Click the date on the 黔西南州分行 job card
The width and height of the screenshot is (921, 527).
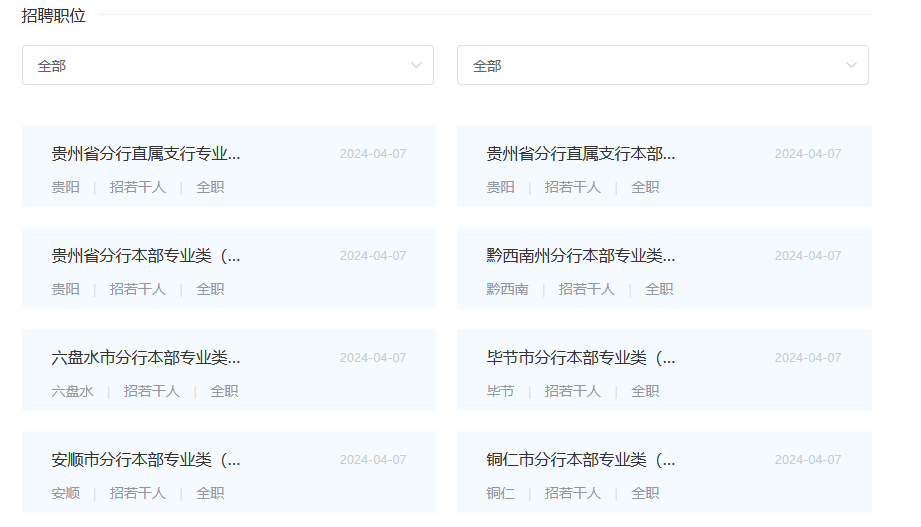[x=808, y=256]
